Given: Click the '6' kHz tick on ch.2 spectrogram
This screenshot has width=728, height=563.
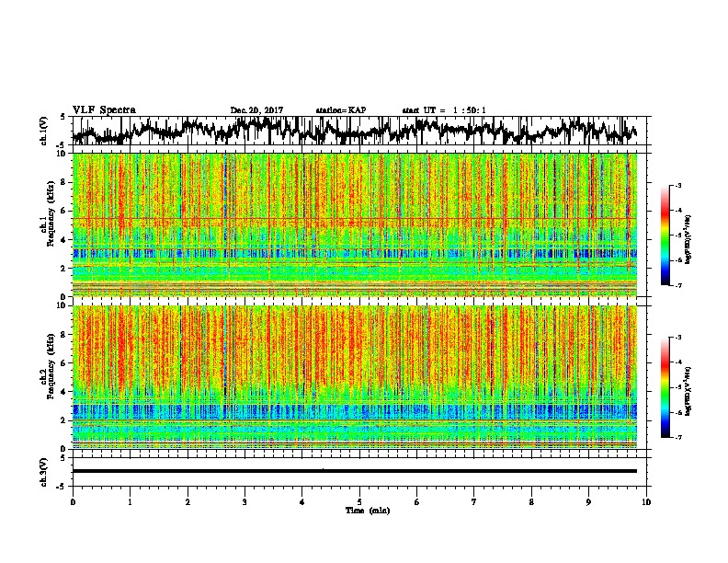Looking at the screenshot, I should click(x=64, y=362).
